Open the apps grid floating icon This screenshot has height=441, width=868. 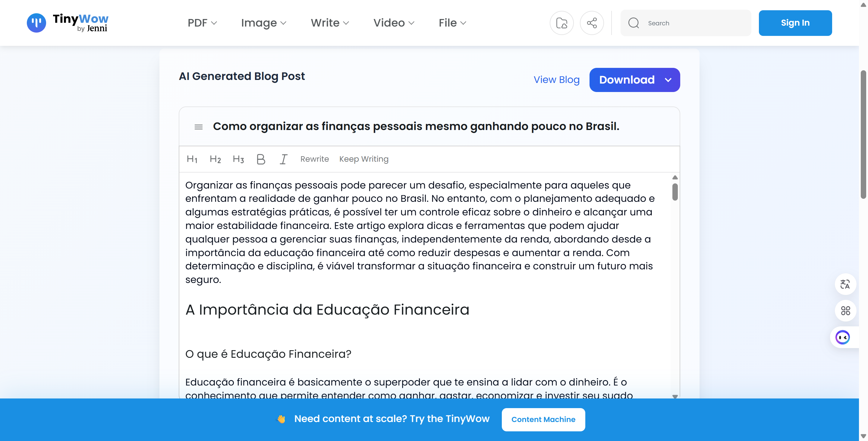tap(845, 310)
